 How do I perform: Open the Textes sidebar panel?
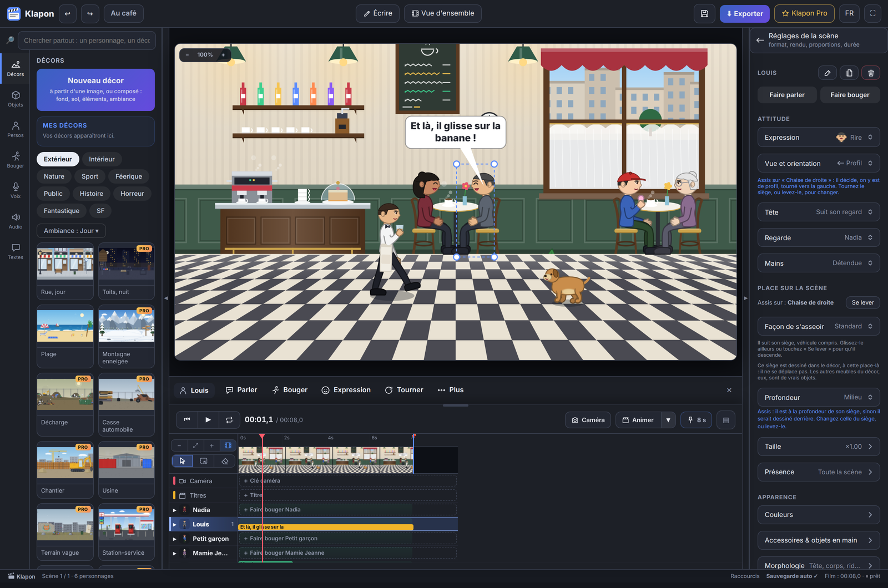pyautogui.click(x=16, y=251)
